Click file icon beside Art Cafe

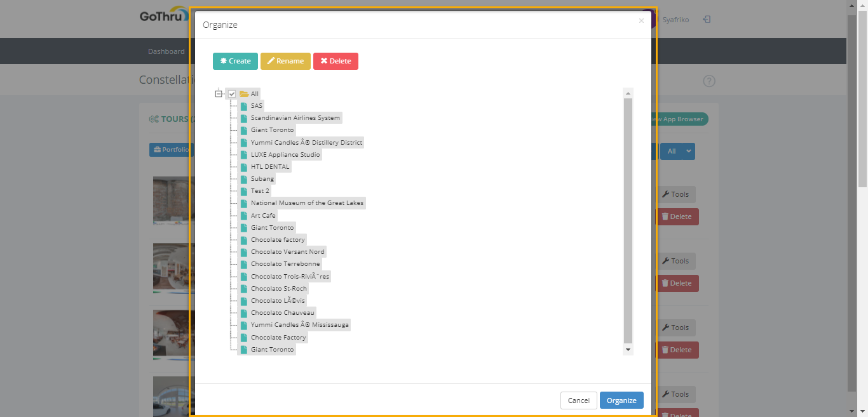[244, 215]
